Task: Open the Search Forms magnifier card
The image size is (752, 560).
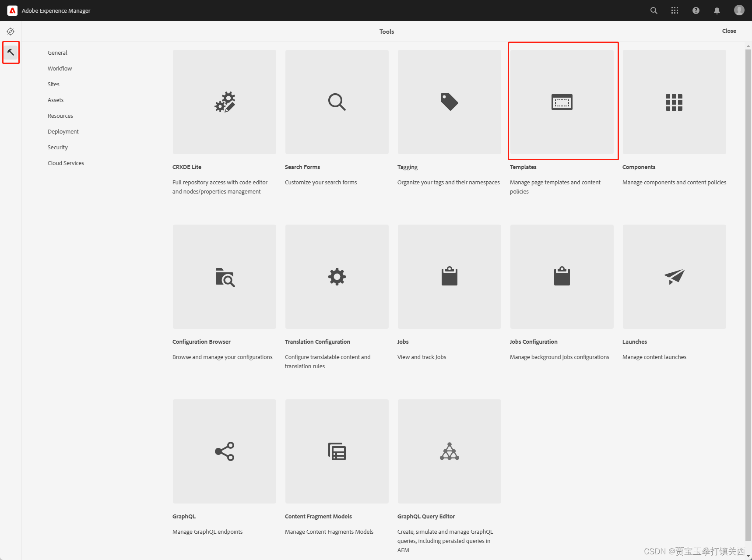Action: (x=337, y=102)
